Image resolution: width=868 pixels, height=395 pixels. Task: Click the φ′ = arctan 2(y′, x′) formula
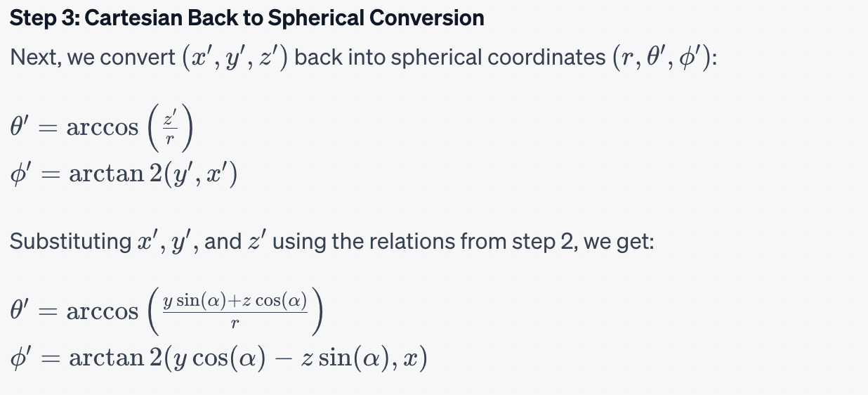(x=124, y=174)
